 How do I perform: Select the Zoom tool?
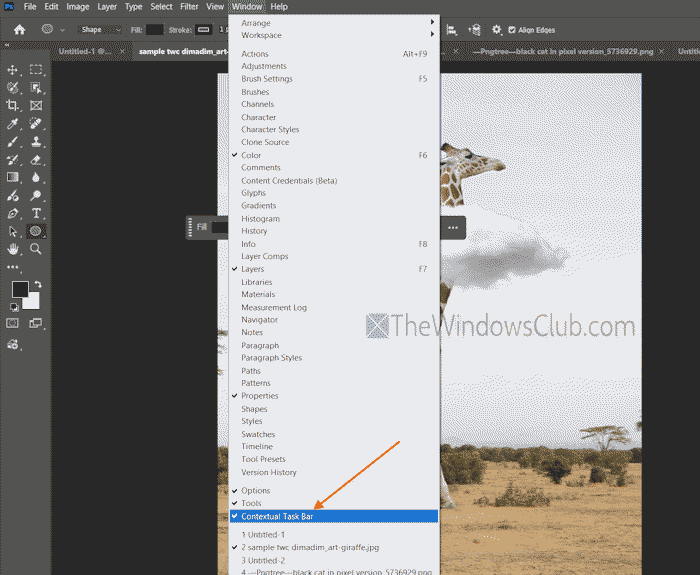pos(36,249)
